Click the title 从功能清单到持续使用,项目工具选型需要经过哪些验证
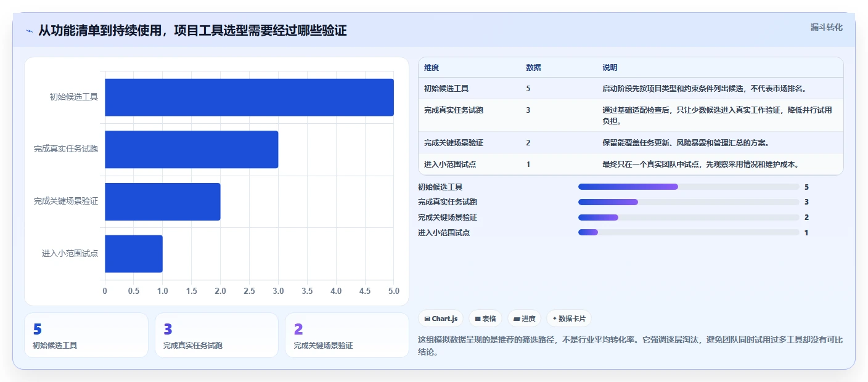Viewport: 868px width, 382px height. tap(192, 30)
